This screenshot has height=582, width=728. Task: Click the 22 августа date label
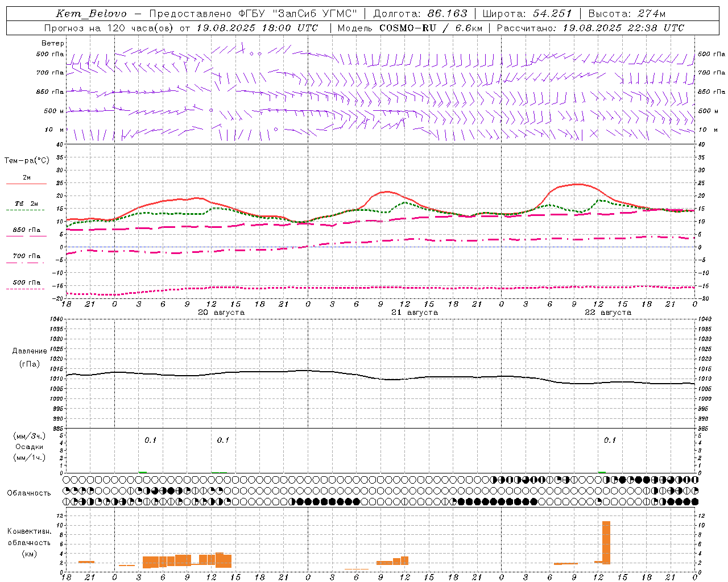click(x=608, y=313)
